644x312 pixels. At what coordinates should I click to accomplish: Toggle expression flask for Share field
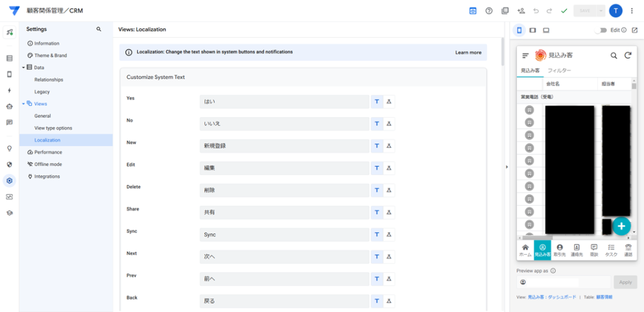pyautogui.click(x=389, y=213)
